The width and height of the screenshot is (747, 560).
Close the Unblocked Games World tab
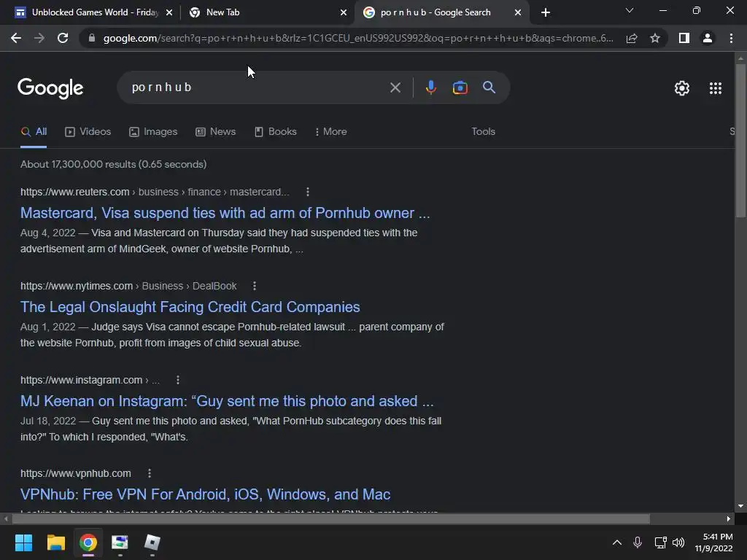coord(169,13)
